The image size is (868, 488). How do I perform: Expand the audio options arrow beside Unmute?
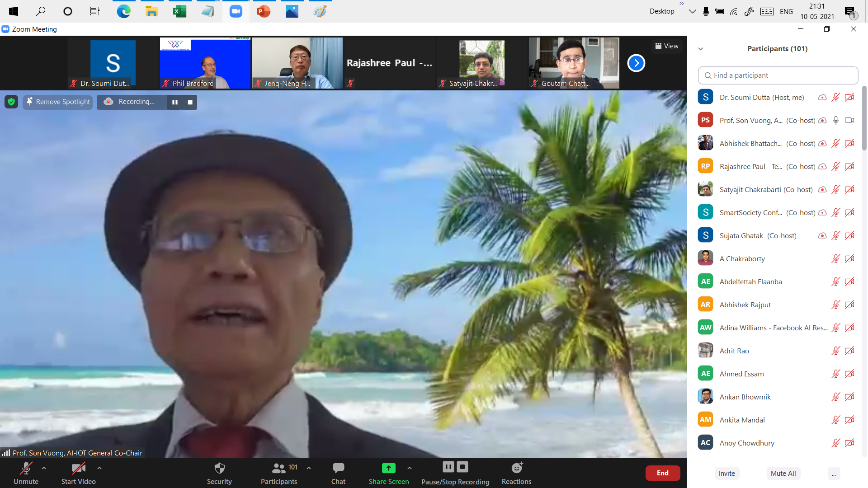(x=44, y=468)
